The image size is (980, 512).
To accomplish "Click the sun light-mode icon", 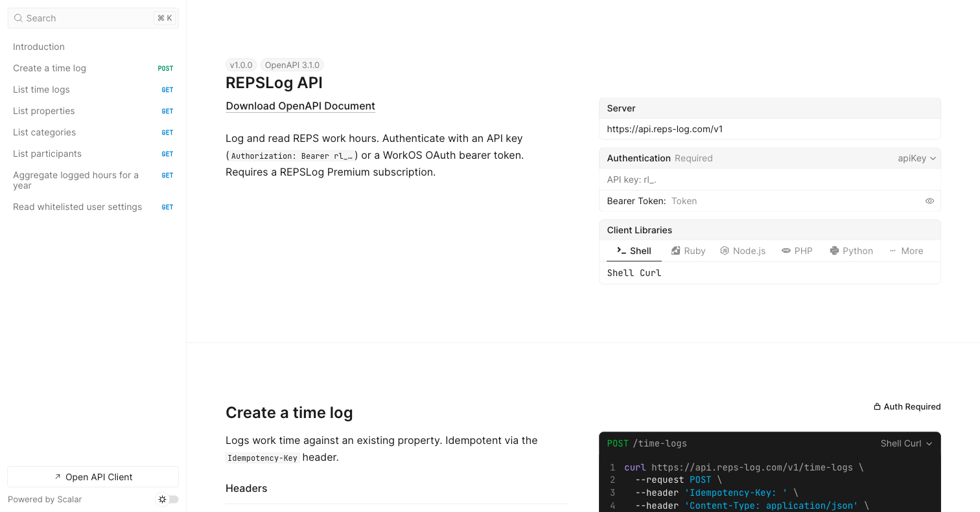I will (x=162, y=499).
